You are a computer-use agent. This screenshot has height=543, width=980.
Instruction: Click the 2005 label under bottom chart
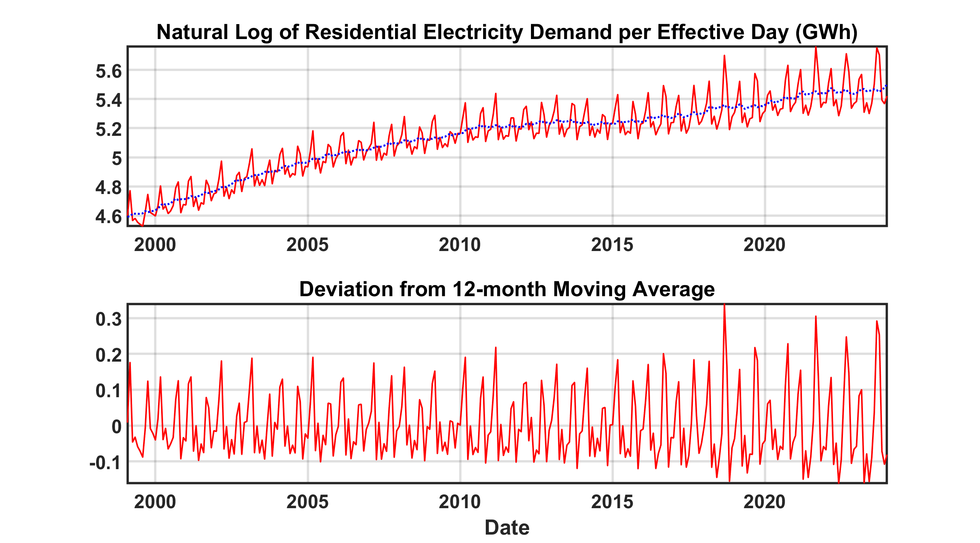point(307,502)
